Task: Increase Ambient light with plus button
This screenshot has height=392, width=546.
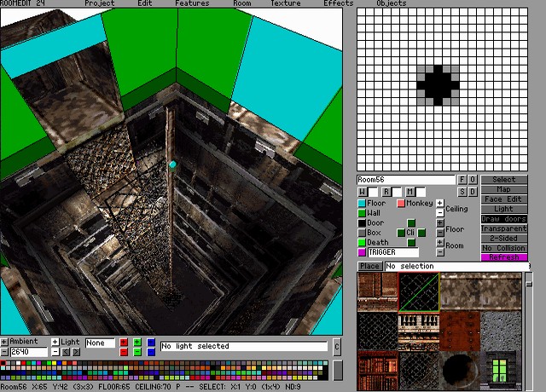Action: pyautogui.click(x=4, y=342)
